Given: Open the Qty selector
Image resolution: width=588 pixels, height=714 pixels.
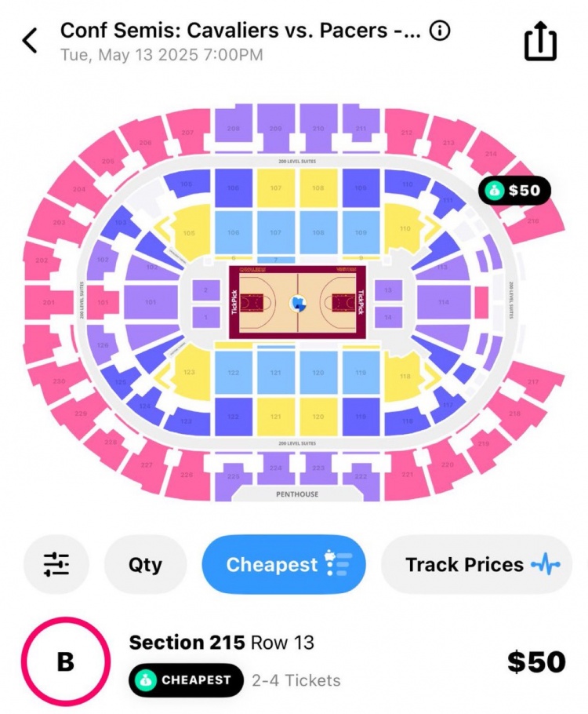Looking at the screenshot, I should pos(145,564).
